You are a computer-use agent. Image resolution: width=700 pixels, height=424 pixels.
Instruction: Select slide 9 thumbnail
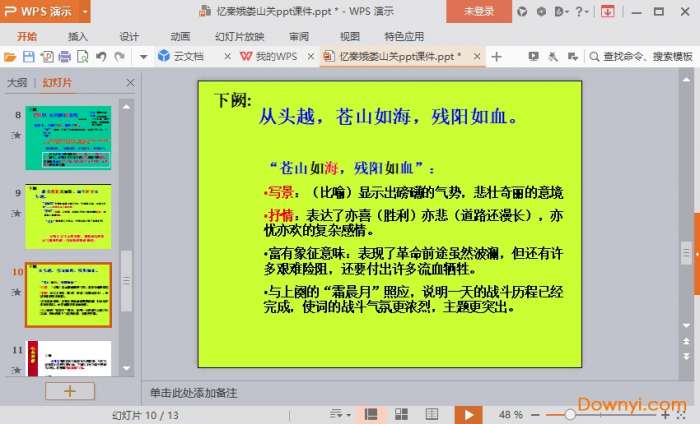pos(68,216)
